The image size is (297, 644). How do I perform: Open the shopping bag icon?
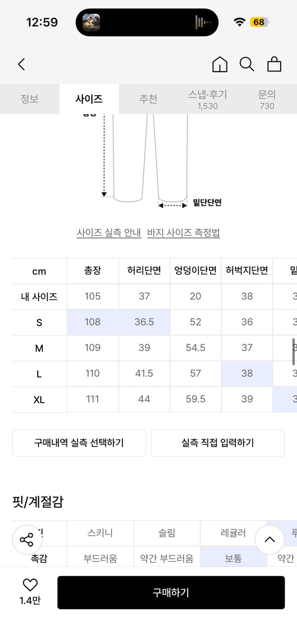[274, 64]
